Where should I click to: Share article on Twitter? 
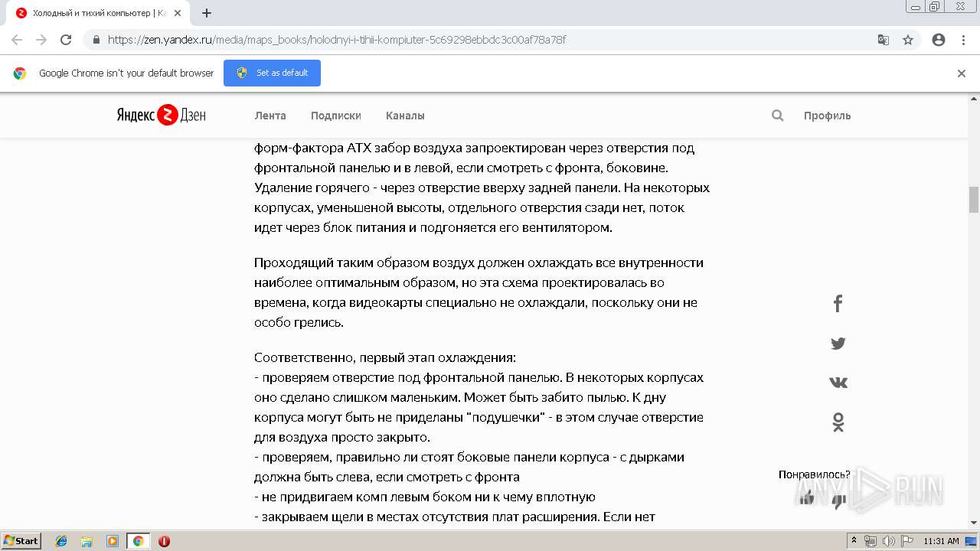point(838,344)
